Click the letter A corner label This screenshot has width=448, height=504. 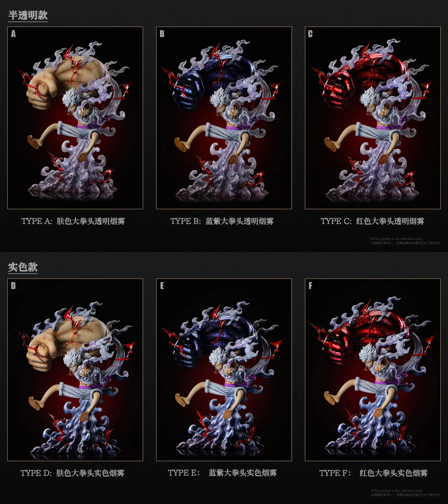click(x=13, y=34)
